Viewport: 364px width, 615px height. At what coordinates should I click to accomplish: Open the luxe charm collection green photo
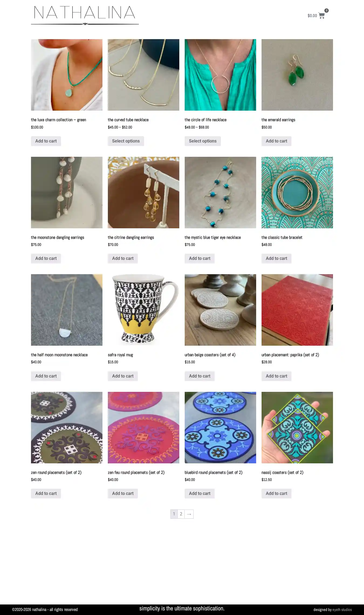click(x=67, y=75)
